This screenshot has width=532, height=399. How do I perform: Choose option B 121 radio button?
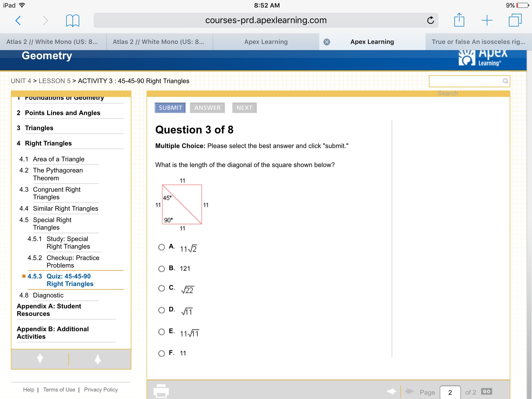[x=162, y=269]
